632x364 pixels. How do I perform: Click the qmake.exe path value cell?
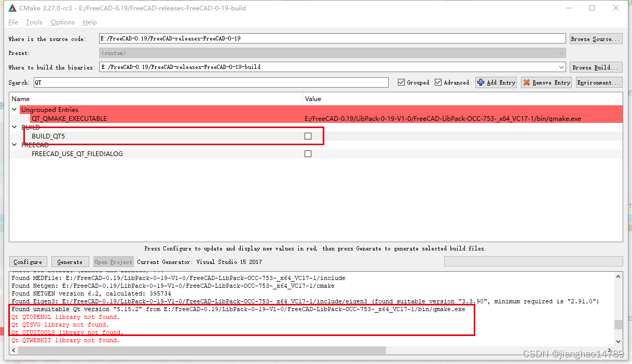click(x=443, y=118)
